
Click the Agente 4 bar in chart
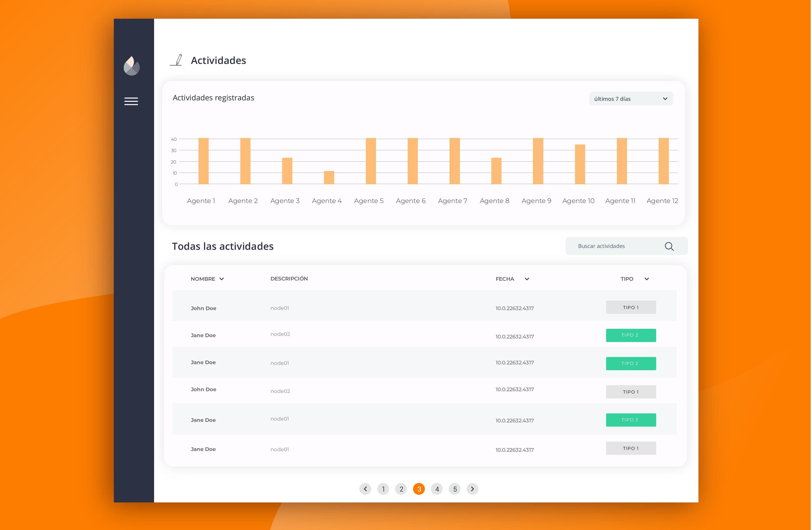tap(329, 178)
